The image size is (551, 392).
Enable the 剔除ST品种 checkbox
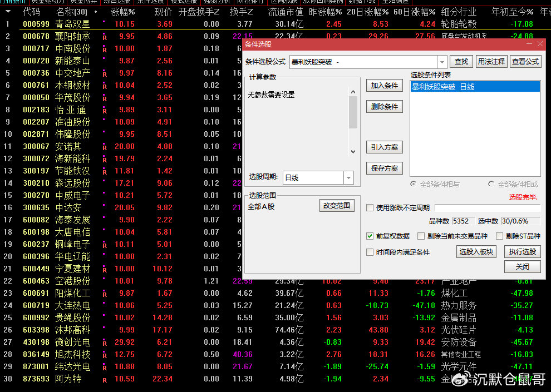499,236
